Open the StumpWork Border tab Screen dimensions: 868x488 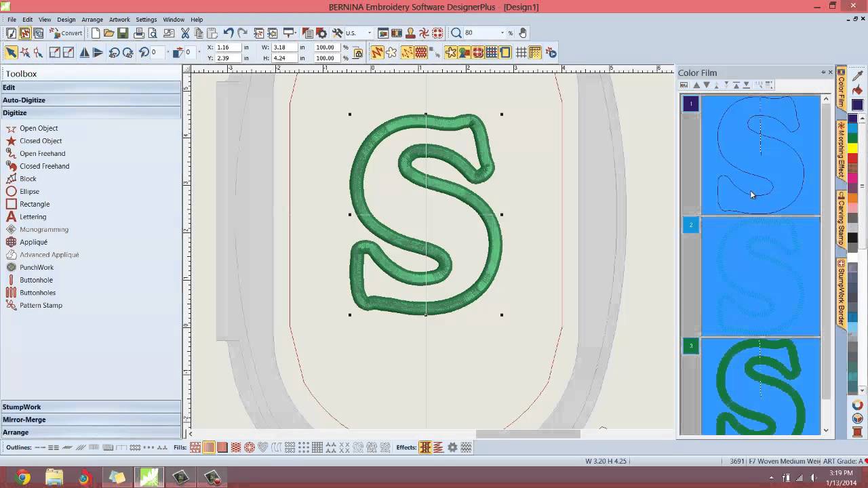841,293
